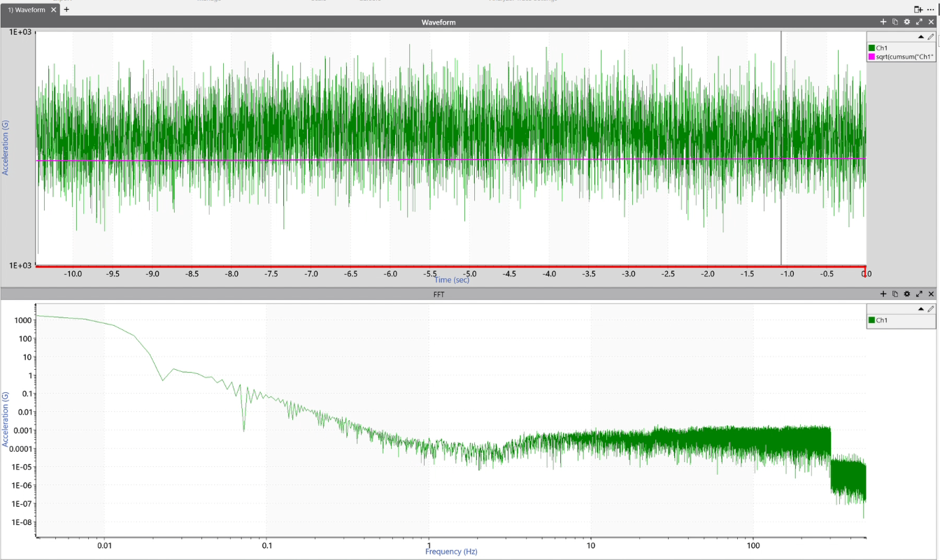Select the Ch1 label in Waveform legend

tap(882, 48)
